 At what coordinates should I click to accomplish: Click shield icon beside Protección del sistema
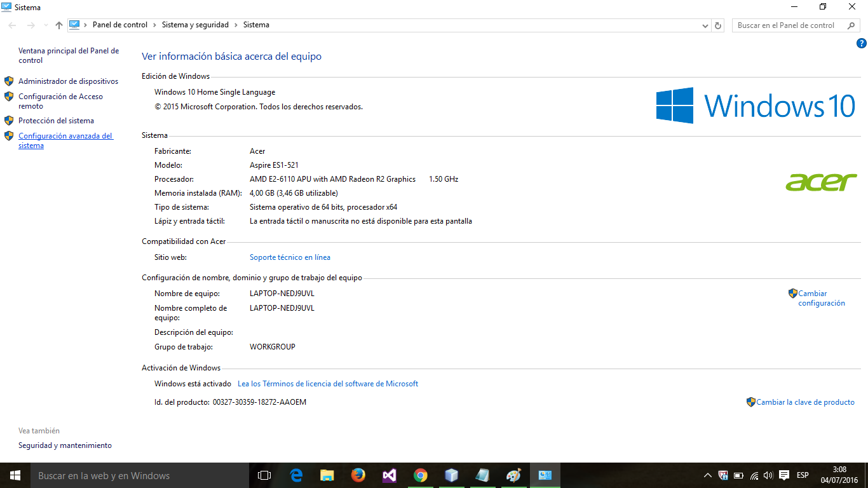[9, 121]
